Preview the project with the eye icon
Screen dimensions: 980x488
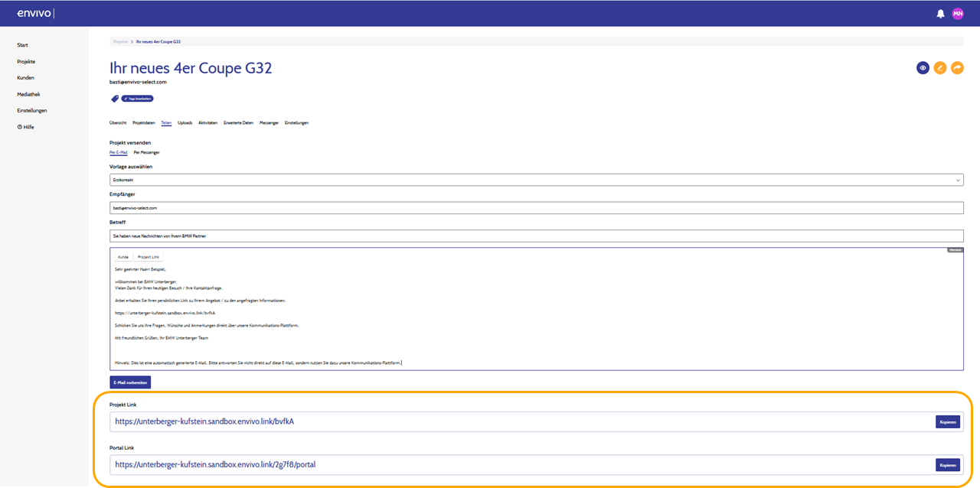tap(923, 68)
